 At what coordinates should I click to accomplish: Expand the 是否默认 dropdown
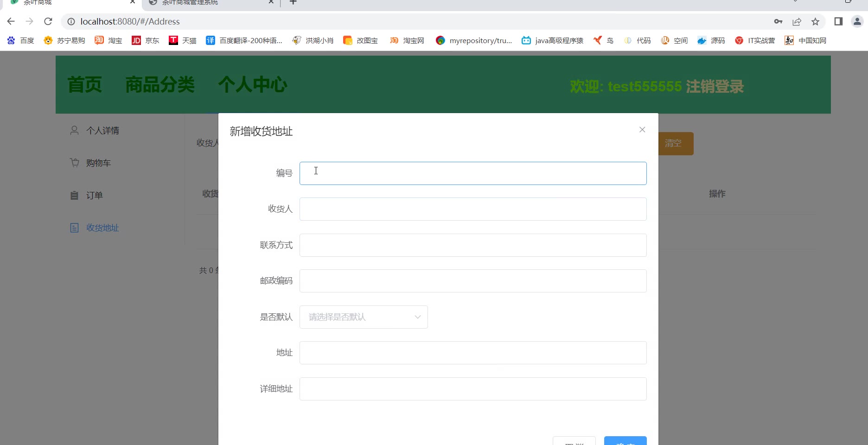(x=364, y=317)
